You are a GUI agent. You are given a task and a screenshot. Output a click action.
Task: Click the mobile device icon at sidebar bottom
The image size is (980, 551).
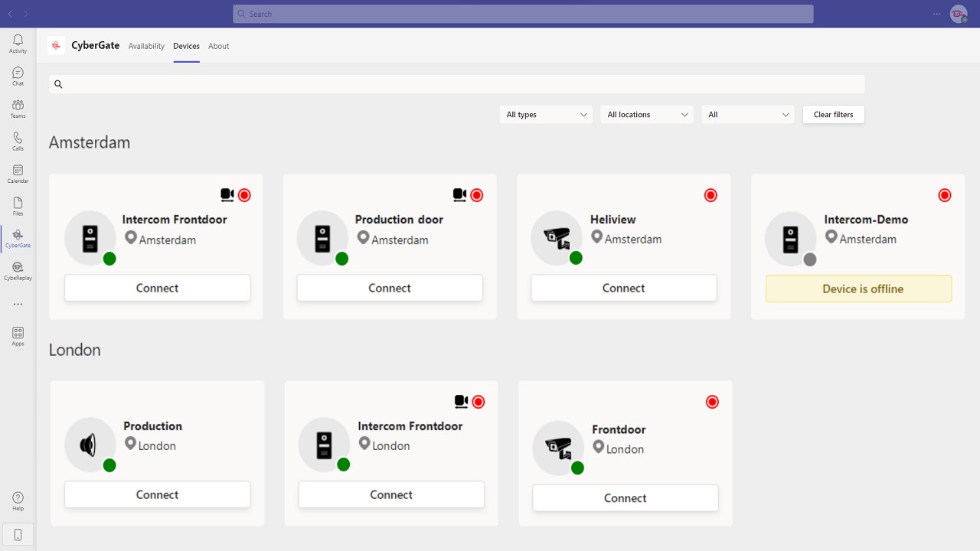click(18, 534)
